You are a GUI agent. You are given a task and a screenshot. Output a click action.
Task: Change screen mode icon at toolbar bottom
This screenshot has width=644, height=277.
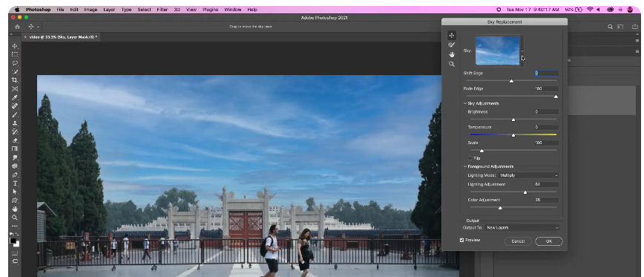pyautogui.click(x=15, y=261)
